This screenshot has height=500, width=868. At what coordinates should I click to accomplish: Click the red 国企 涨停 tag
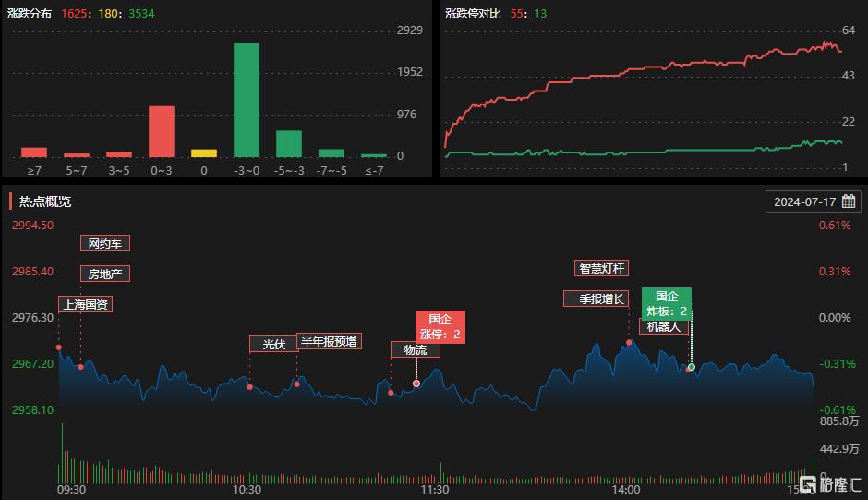point(440,326)
